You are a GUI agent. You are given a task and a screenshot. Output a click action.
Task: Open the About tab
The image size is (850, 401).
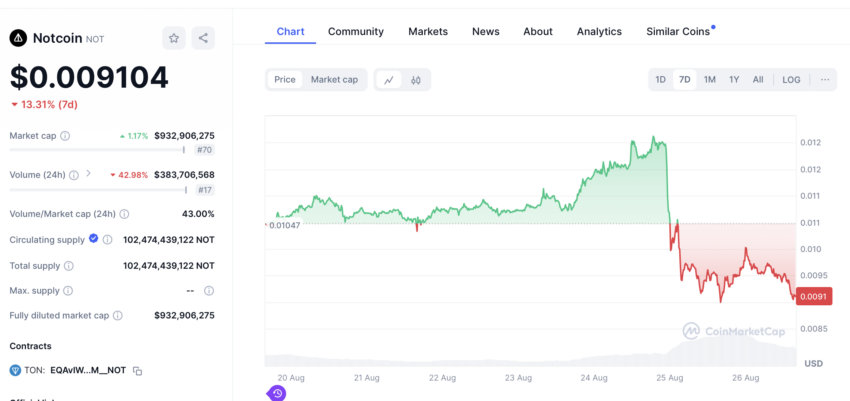(x=538, y=31)
